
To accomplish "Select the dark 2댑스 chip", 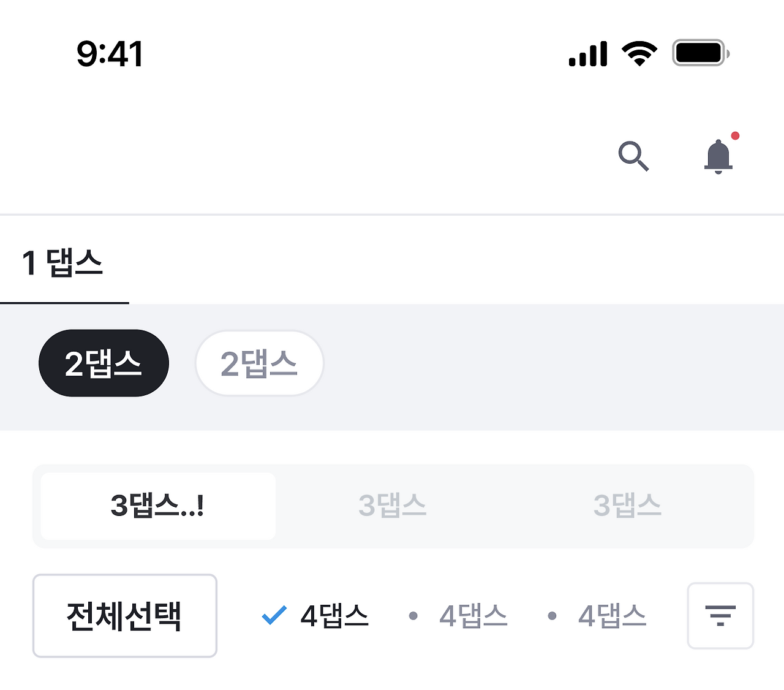I will 104,363.
